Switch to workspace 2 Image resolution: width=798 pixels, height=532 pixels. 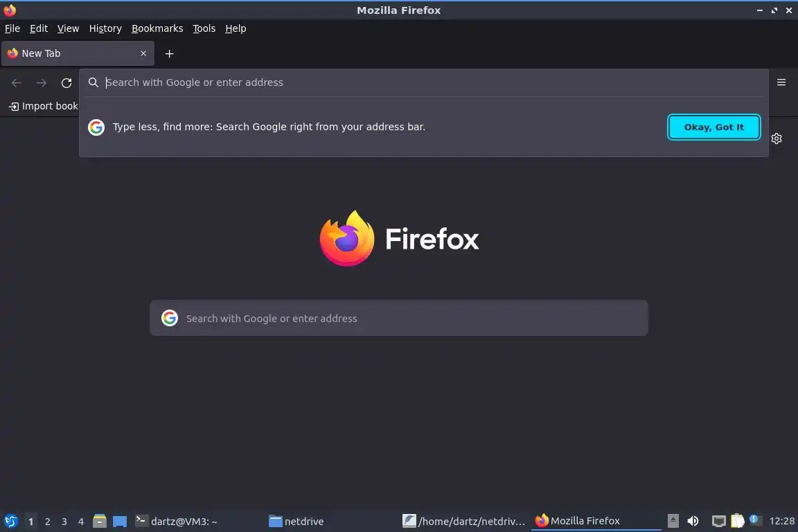click(47, 522)
